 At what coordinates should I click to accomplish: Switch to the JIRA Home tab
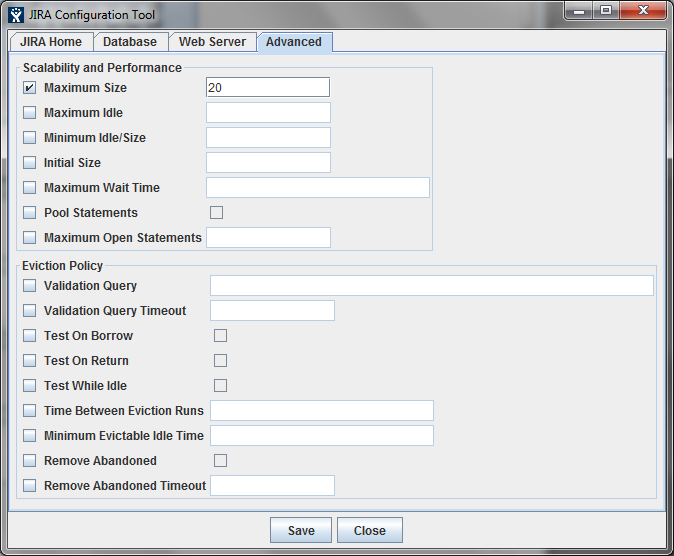(51, 42)
